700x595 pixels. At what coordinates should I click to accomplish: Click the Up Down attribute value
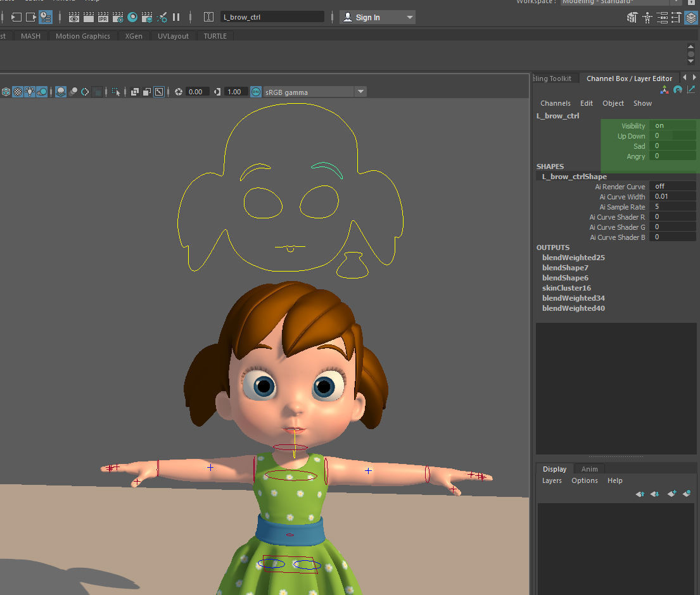(x=672, y=135)
